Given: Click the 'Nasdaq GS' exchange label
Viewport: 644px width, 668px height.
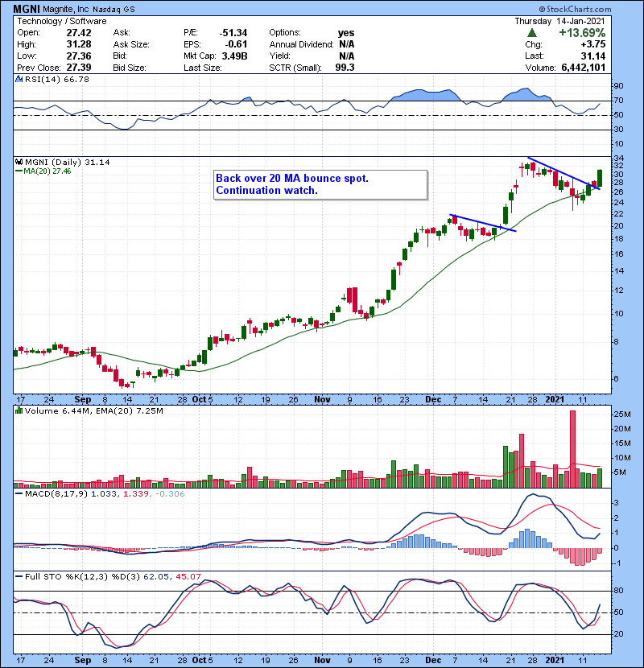Looking at the screenshot, I should tap(113, 10).
